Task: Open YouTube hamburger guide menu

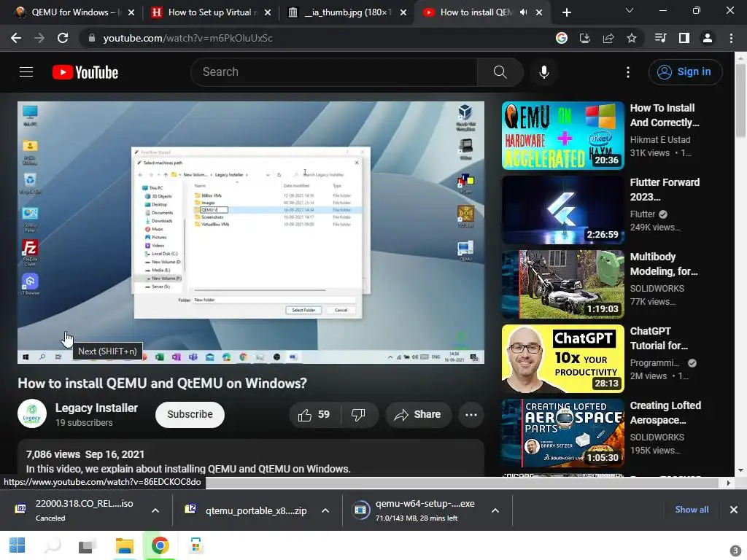Action: pos(26,72)
